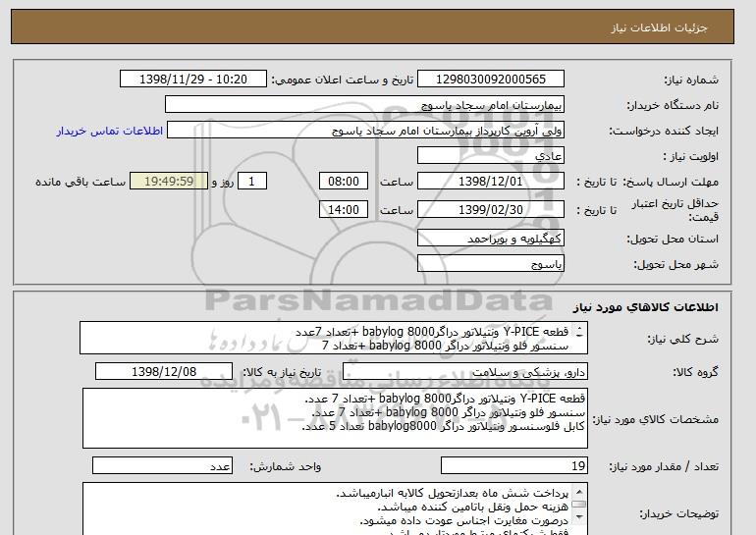The image size is (756, 535).
Task: Select the label تاریخ نیاز به کالا
Action: point(282,372)
